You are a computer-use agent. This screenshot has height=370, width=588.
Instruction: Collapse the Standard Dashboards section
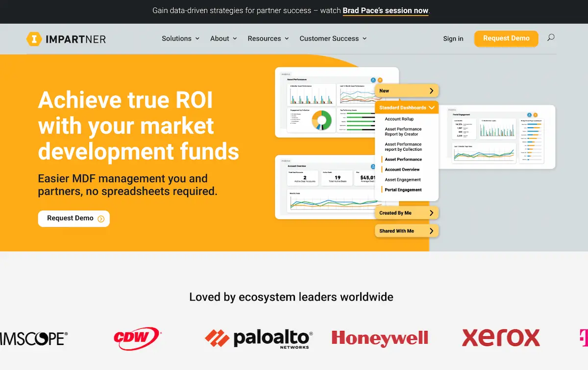(407, 108)
